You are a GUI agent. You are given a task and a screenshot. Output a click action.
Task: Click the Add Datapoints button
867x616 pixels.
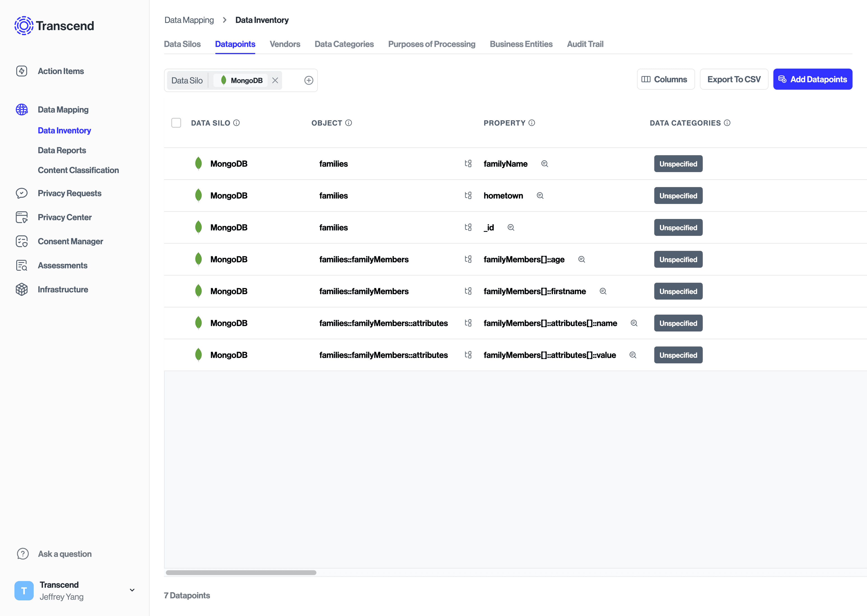(x=812, y=79)
